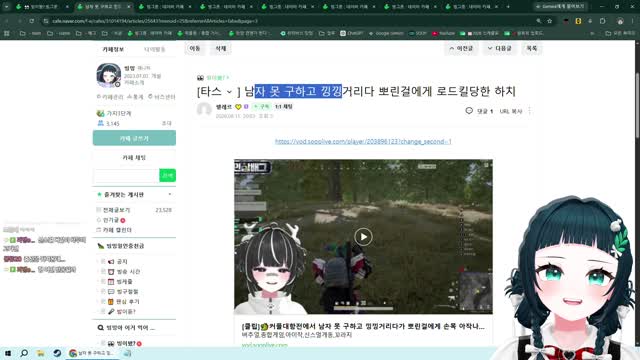Go to the next post with 다음글
The height and width of the screenshot is (360, 640).
pyautogui.click(x=499, y=48)
